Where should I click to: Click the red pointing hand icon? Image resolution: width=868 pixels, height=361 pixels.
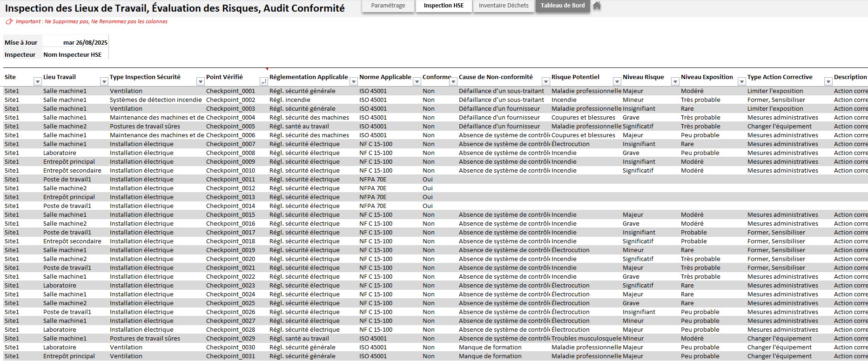click(x=9, y=21)
